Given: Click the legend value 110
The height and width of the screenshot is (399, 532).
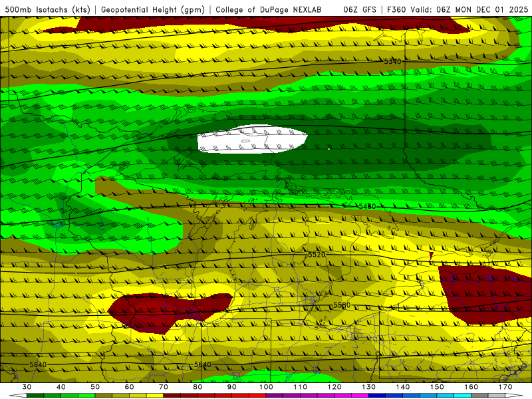Looking at the screenshot, I should click(x=301, y=387).
